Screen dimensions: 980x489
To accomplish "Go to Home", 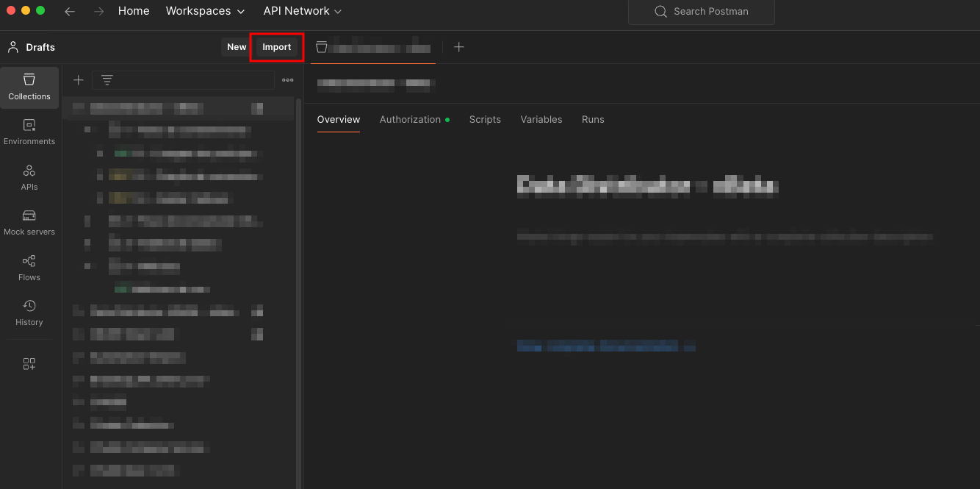I will coord(134,11).
